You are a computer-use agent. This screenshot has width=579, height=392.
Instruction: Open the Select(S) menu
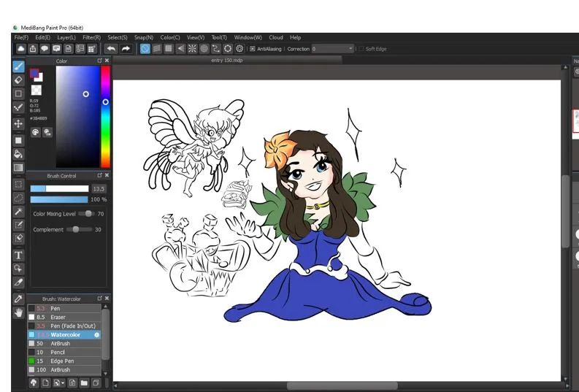(118, 37)
